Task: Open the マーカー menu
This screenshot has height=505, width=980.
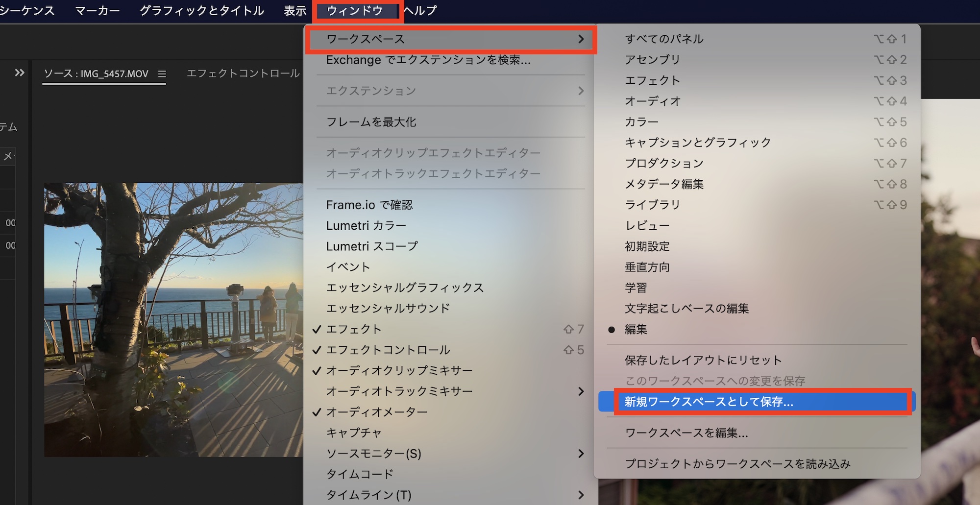Action: pyautogui.click(x=97, y=10)
